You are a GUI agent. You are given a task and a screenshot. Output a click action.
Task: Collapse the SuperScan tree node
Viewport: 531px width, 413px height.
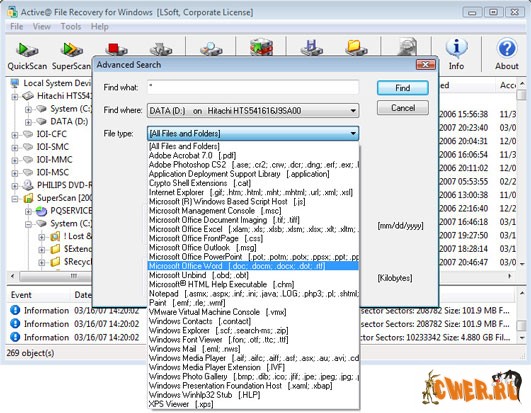tap(15, 199)
